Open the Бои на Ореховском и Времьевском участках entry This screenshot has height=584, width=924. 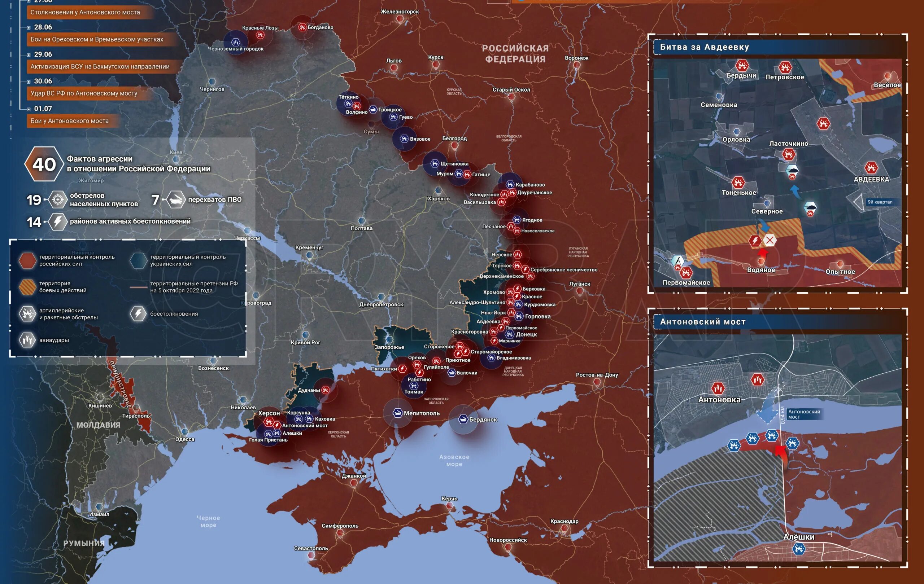coord(102,39)
